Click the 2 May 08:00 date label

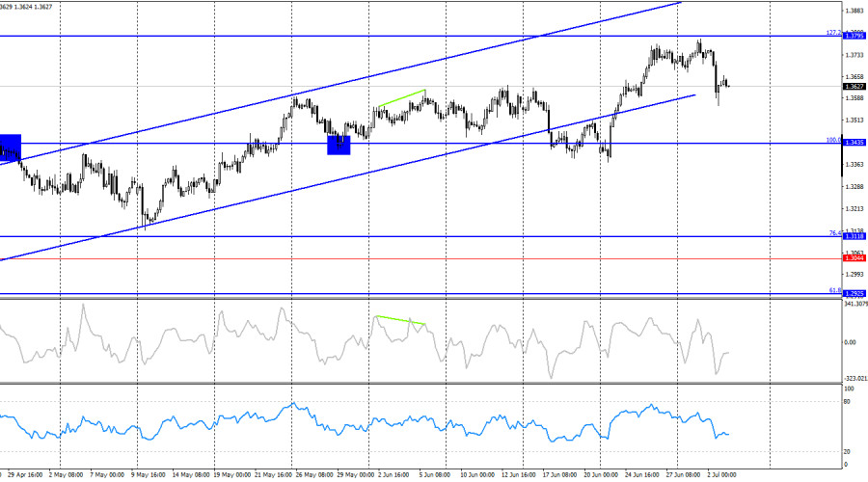(66, 475)
